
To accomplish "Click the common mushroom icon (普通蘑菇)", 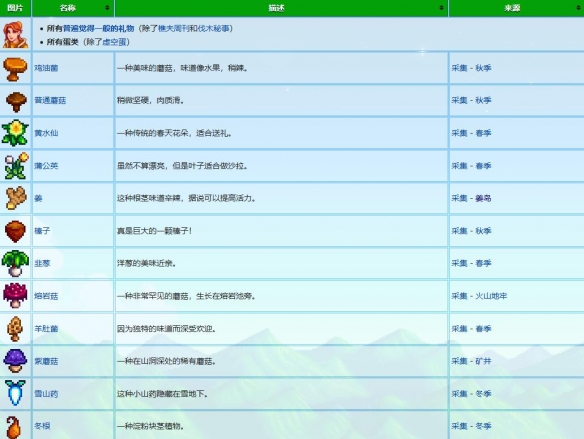I will pyautogui.click(x=16, y=101).
